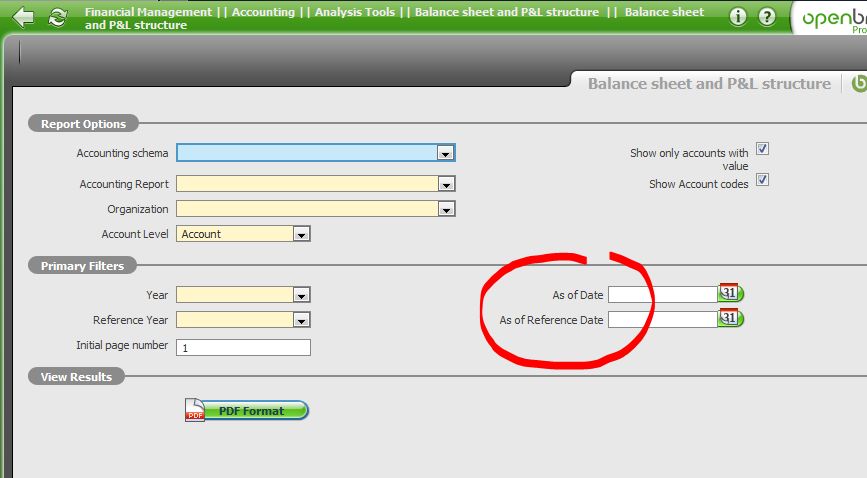The image size is (867, 478).
Task: Click Analysis Tools in breadcrumb
Action: [355, 12]
